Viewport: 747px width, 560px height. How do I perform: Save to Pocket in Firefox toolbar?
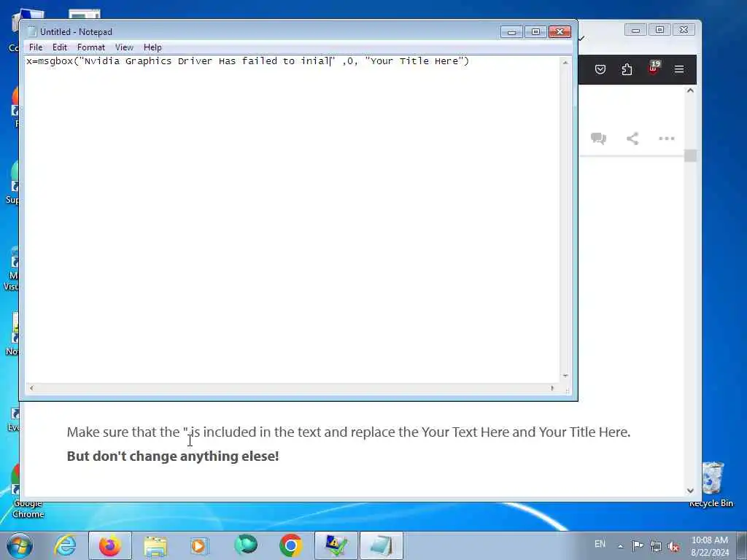point(600,69)
